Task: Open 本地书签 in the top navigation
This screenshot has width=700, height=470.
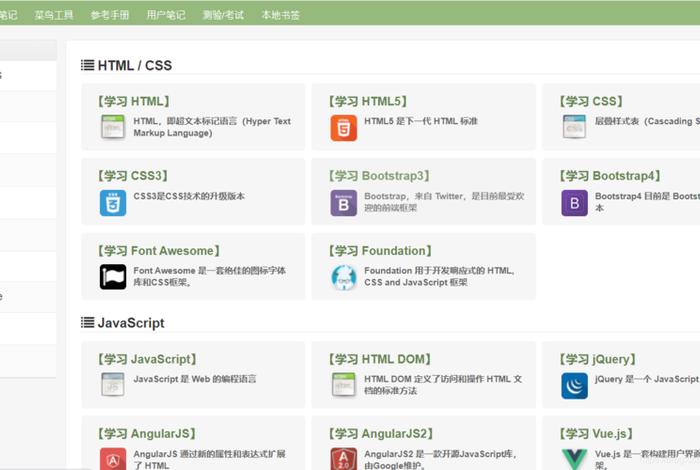Action: 280,15
